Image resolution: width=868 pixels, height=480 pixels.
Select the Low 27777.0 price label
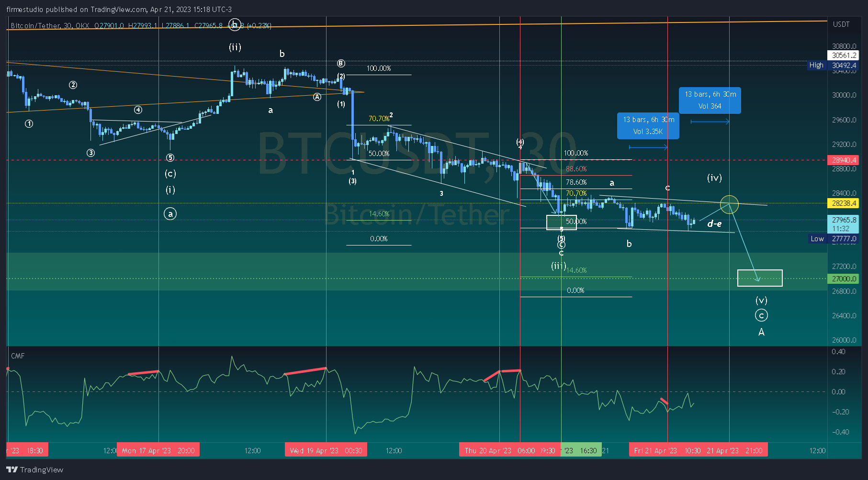click(832, 238)
